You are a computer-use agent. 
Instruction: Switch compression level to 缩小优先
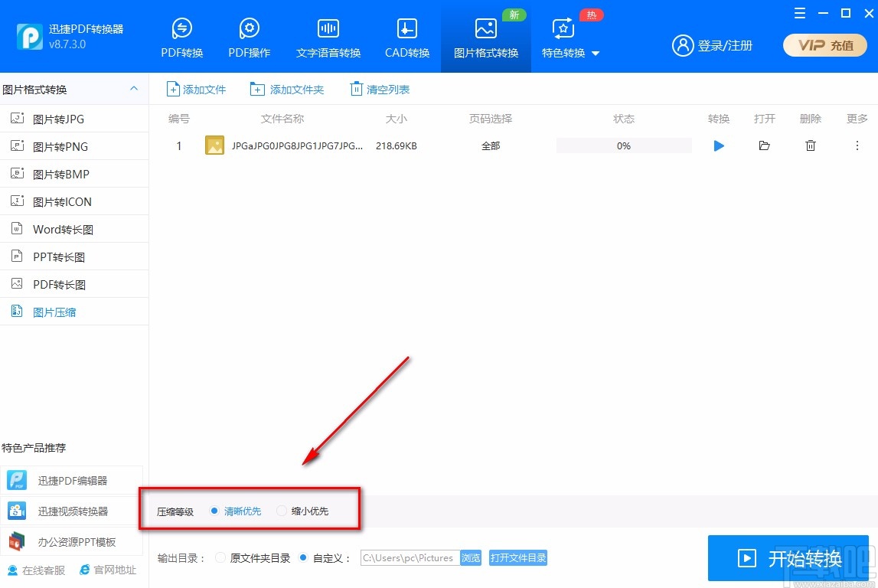(x=282, y=511)
